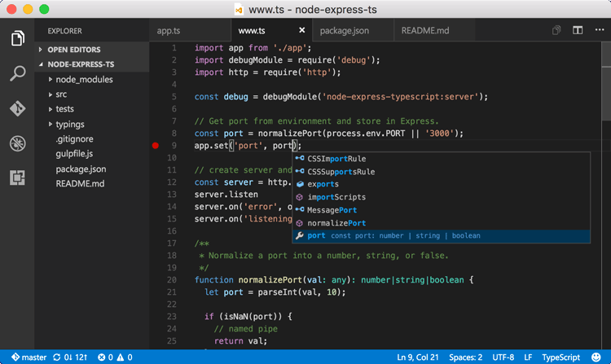Click 'normalizePort' in function declaration line 20
The image size is (611, 364).
click(x=270, y=280)
